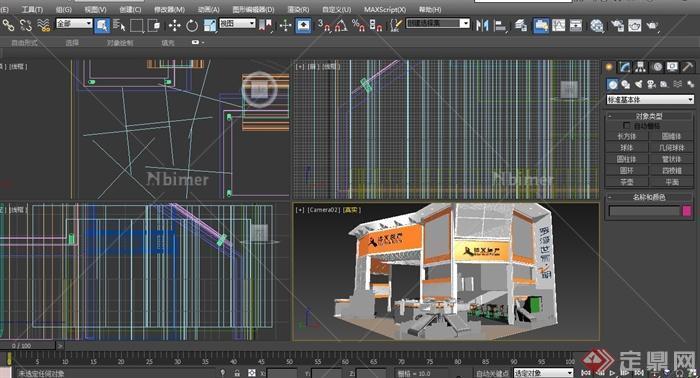Switch to the Create command panel tab

(x=609, y=67)
